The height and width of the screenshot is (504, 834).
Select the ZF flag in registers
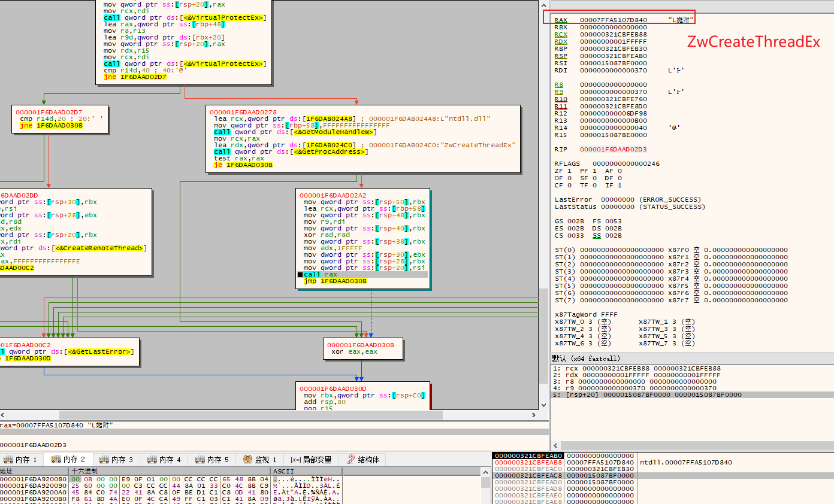coord(563,171)
